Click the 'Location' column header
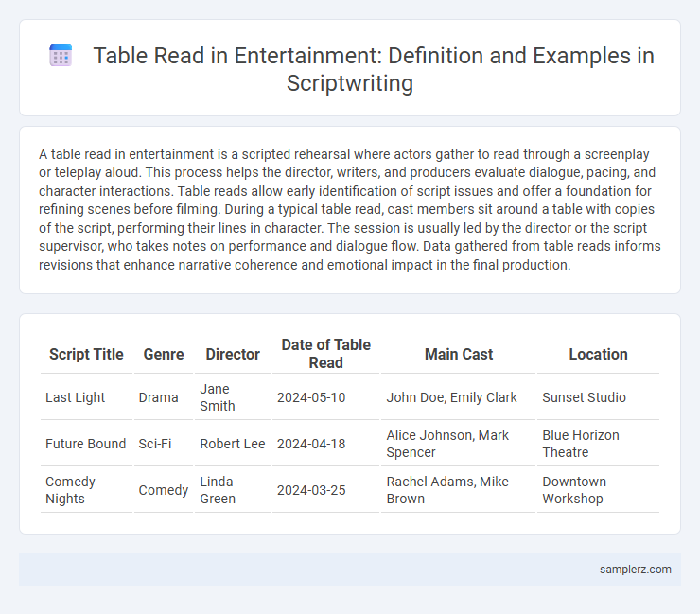This screenshot has height=614, width=700. click(x=598, y=354)
